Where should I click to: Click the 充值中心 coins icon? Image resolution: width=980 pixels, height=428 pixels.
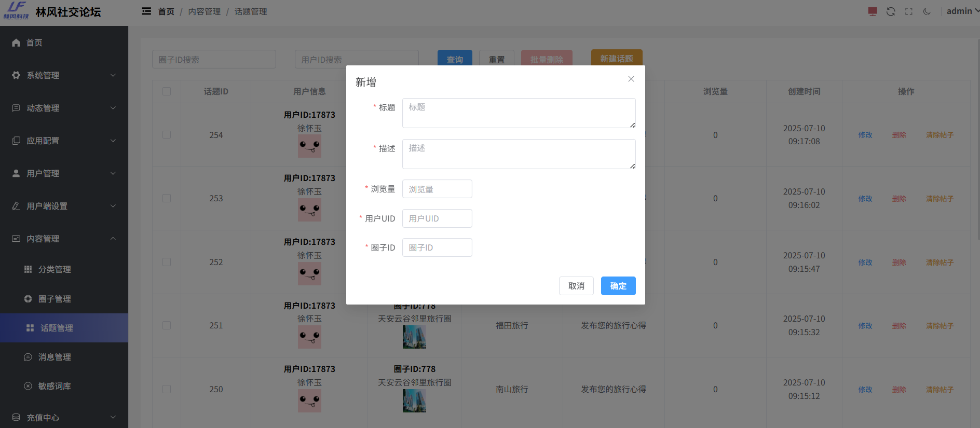[x=16, y=418]
